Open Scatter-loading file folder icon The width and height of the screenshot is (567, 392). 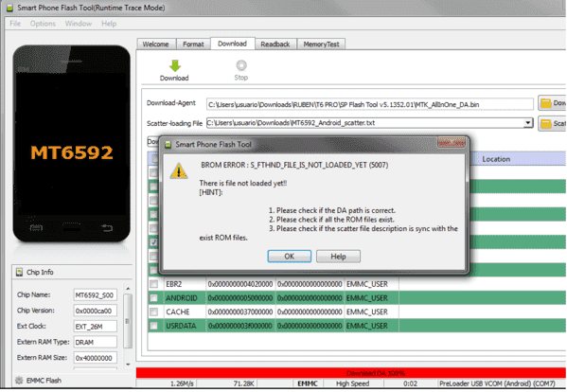tap(545, 124)
